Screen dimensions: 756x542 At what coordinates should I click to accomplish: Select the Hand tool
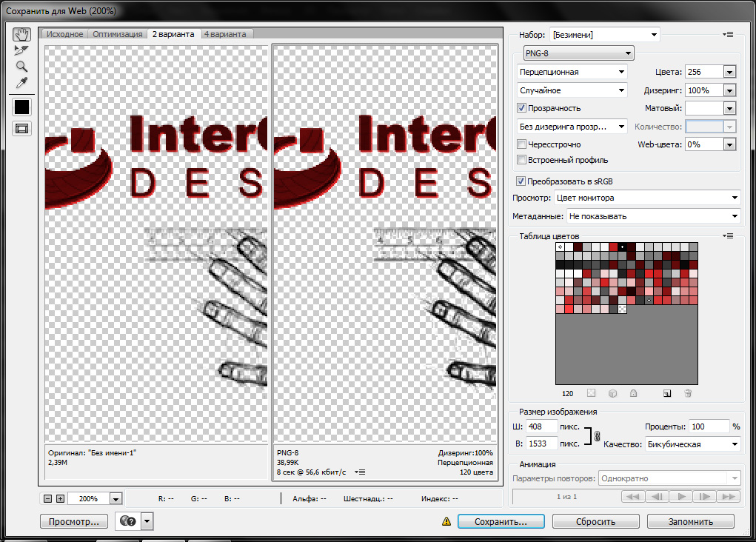point(21,34)
